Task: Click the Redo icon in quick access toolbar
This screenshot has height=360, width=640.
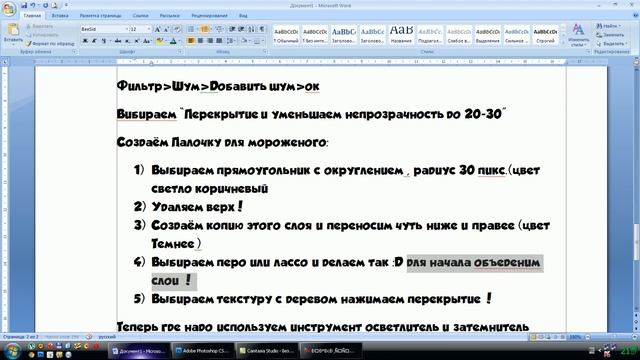Action: pyautogui.click(x=45, y=5)
